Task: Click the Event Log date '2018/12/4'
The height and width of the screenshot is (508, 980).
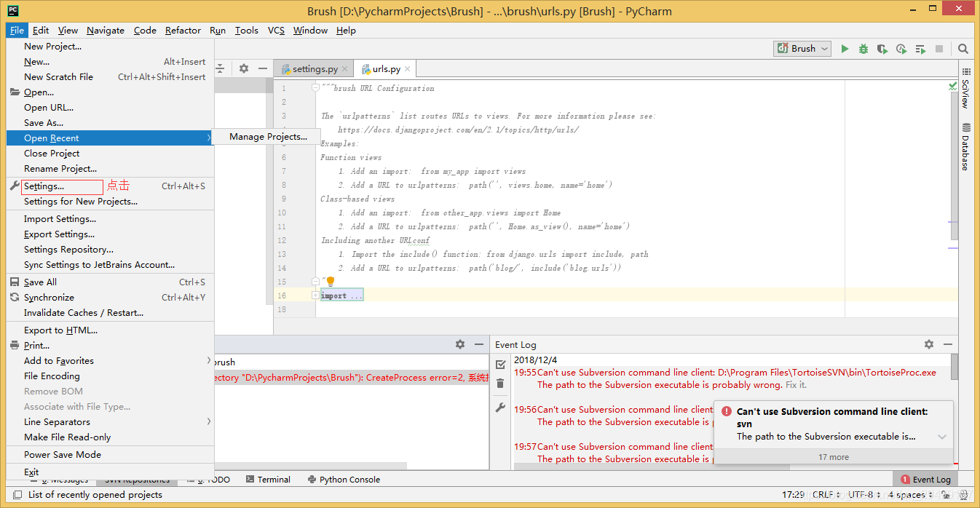Action: [x=535, y=360]
